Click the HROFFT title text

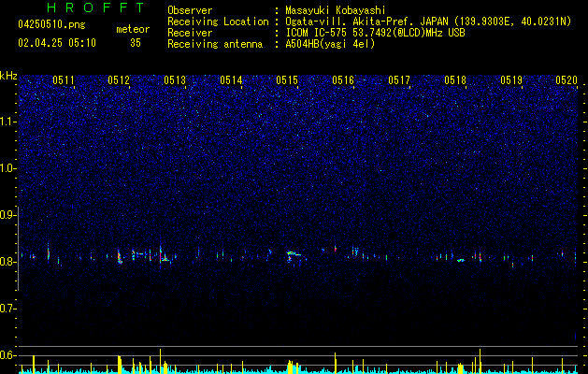coord(95,7)
